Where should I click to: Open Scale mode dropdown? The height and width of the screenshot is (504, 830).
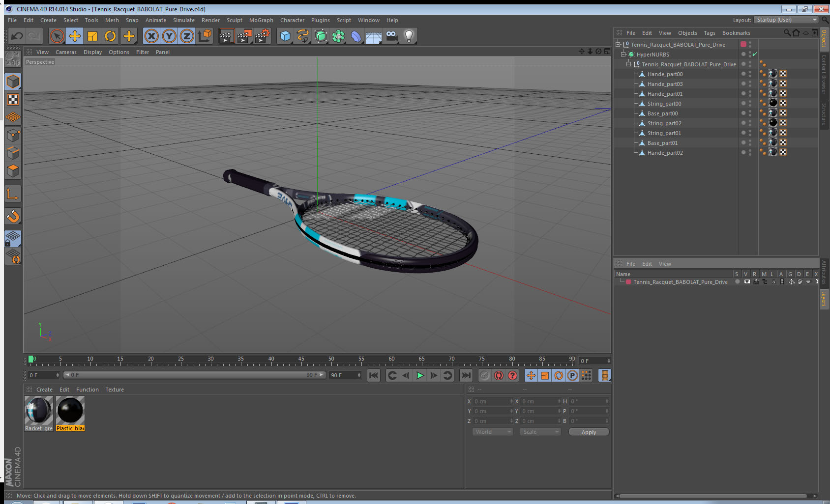(540, 432)
